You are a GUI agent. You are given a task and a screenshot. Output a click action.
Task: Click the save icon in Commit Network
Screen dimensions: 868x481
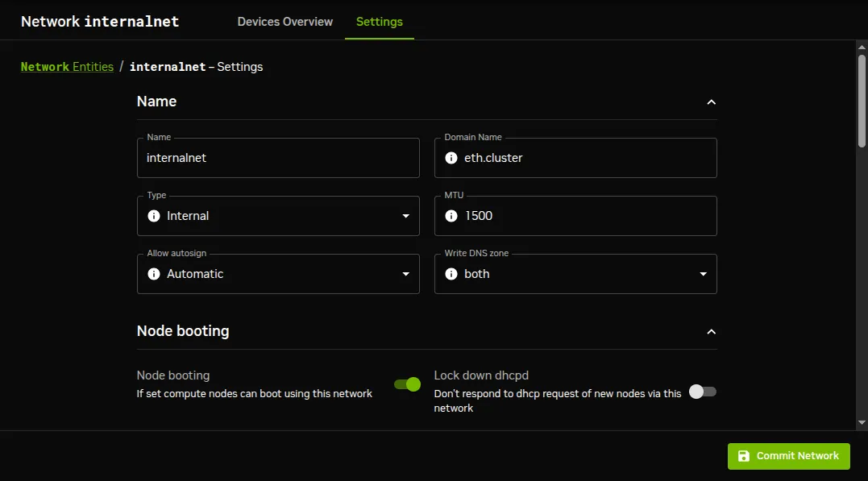pos(743,456)
